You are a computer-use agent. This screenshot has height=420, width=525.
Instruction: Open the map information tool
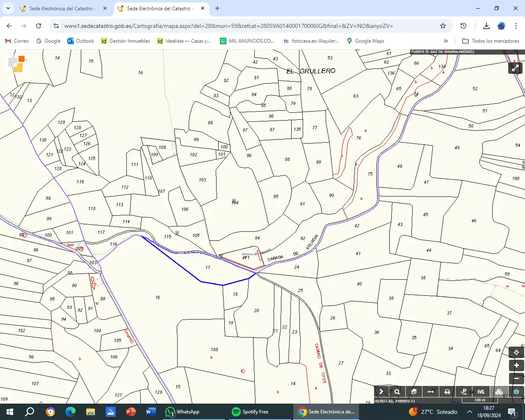pos(516,392)
